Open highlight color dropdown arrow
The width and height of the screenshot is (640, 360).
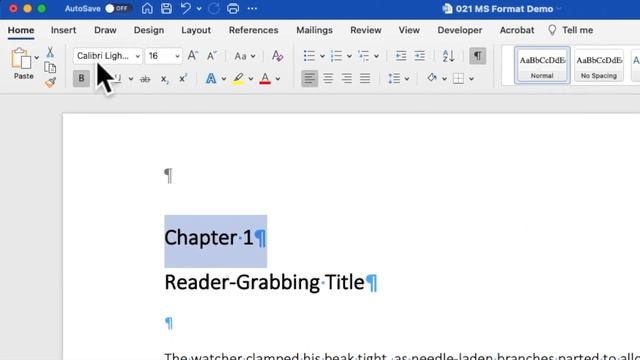pos(251,79)
